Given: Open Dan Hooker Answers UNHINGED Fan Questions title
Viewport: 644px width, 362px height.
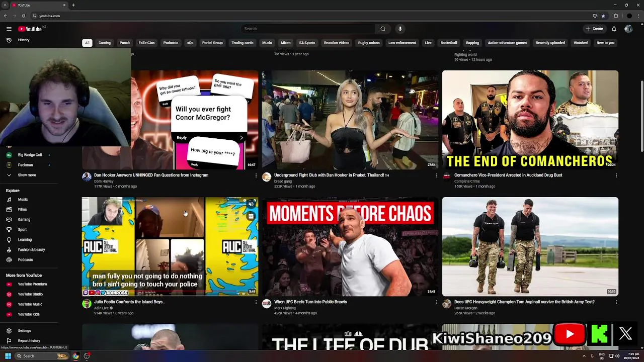Looking at the screenshot, I should pyautogui.click(x=151, y=175).
